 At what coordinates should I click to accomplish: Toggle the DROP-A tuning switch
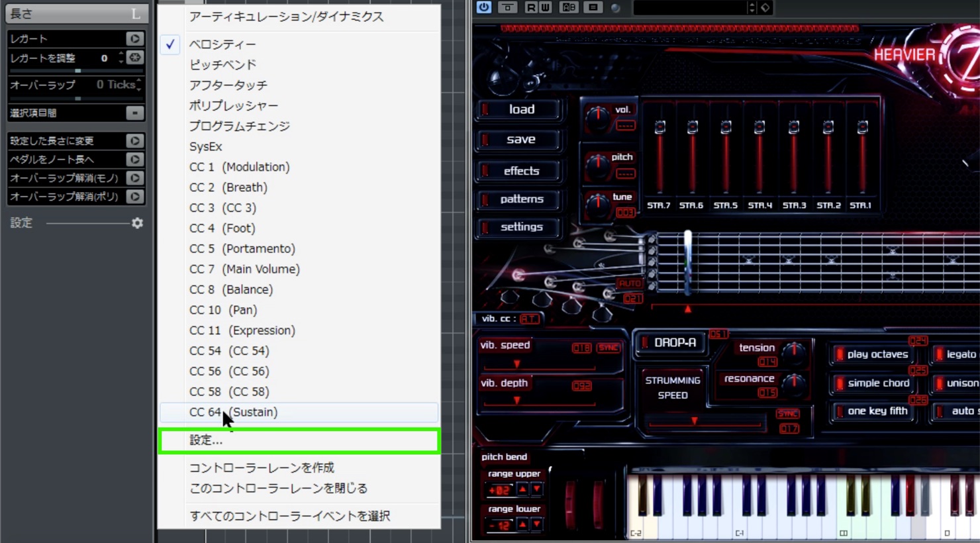pyautogui.click(x=669, y=342)
